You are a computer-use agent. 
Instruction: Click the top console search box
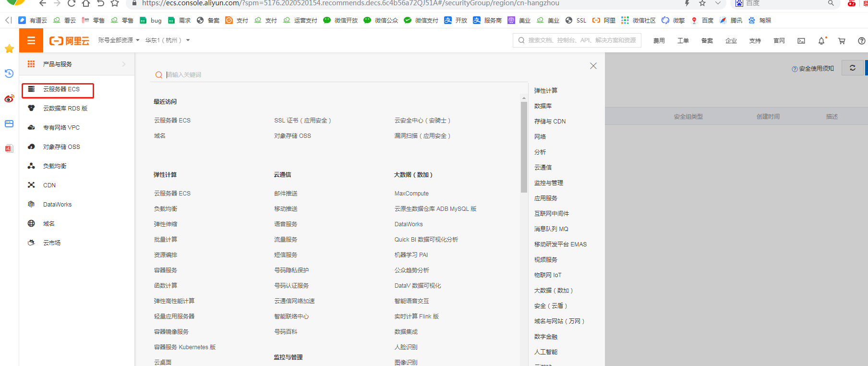tap(577, 40)
